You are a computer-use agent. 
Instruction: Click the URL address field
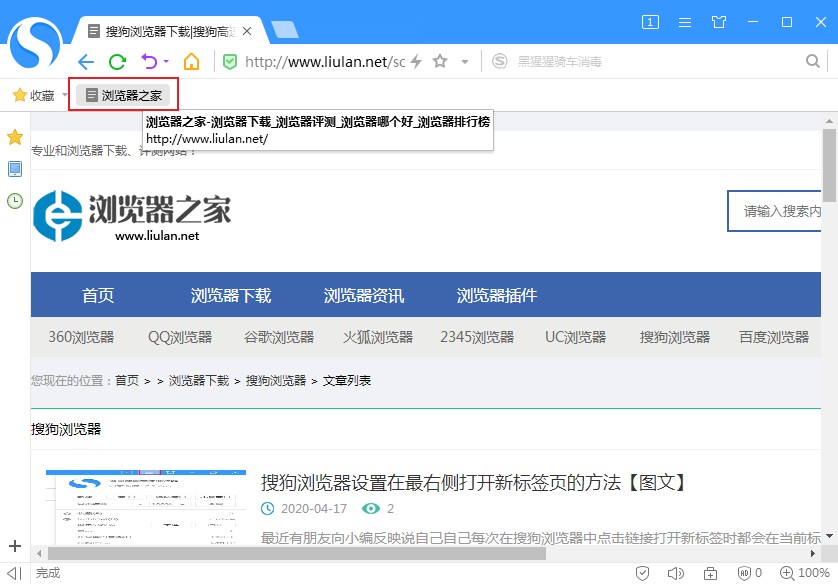325,62
